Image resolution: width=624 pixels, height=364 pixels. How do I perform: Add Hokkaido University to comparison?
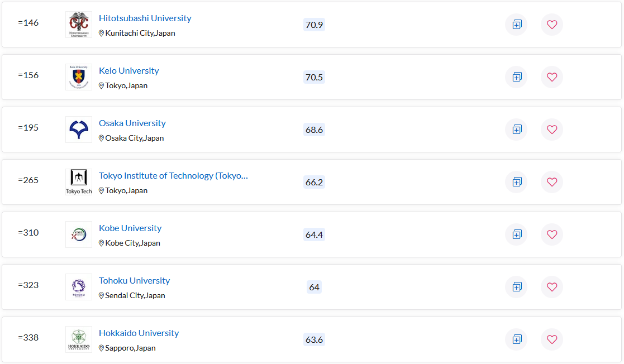pos(516,339)
